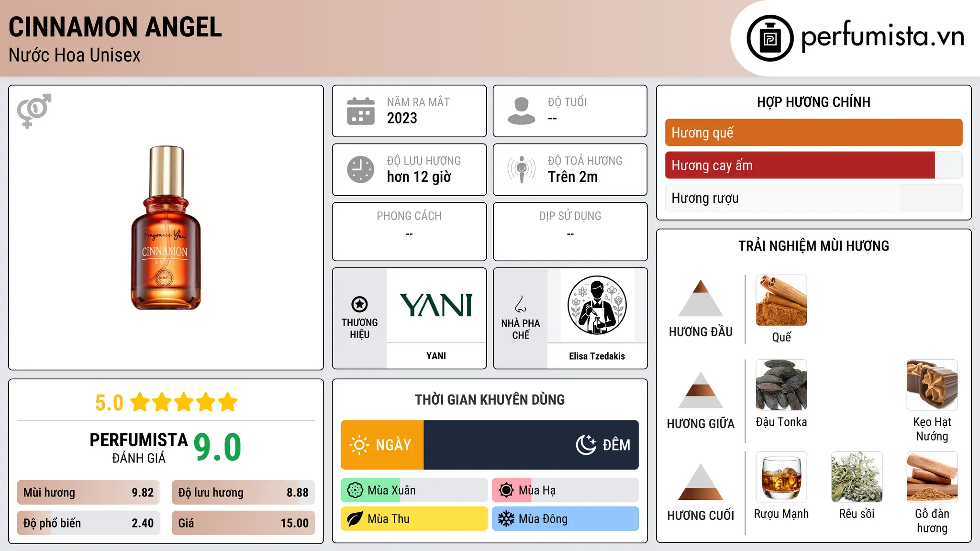Image resolution: width=980 pixels, height=551 pixels.
Task: Click the Hương rượu accord bar
Action: [814, 198]
